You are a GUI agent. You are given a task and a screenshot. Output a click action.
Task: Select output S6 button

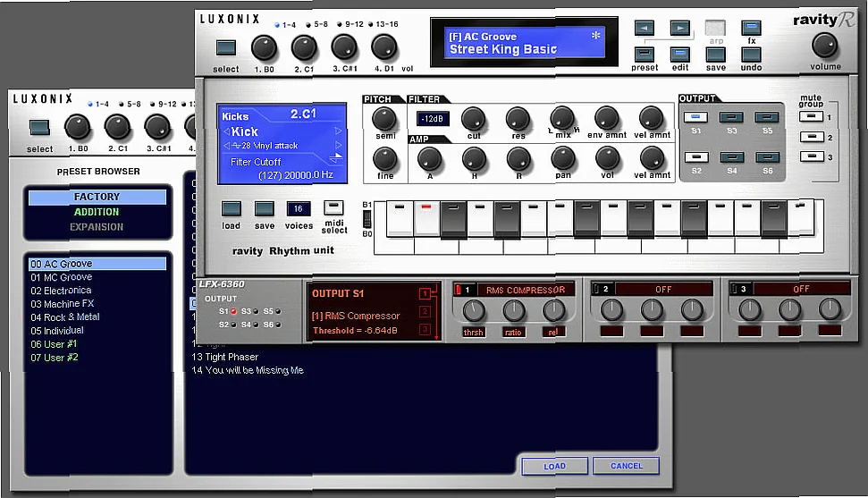coord(767,157)
